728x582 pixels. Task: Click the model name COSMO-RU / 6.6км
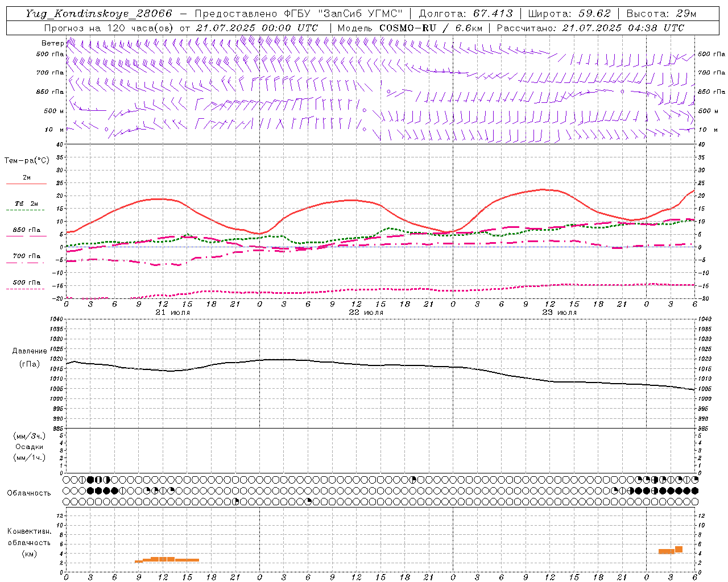(431, 28)
